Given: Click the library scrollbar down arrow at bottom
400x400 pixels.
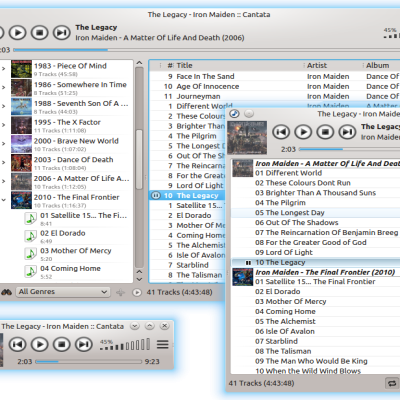Looking at the screenshot, I should tap(139, 279).
